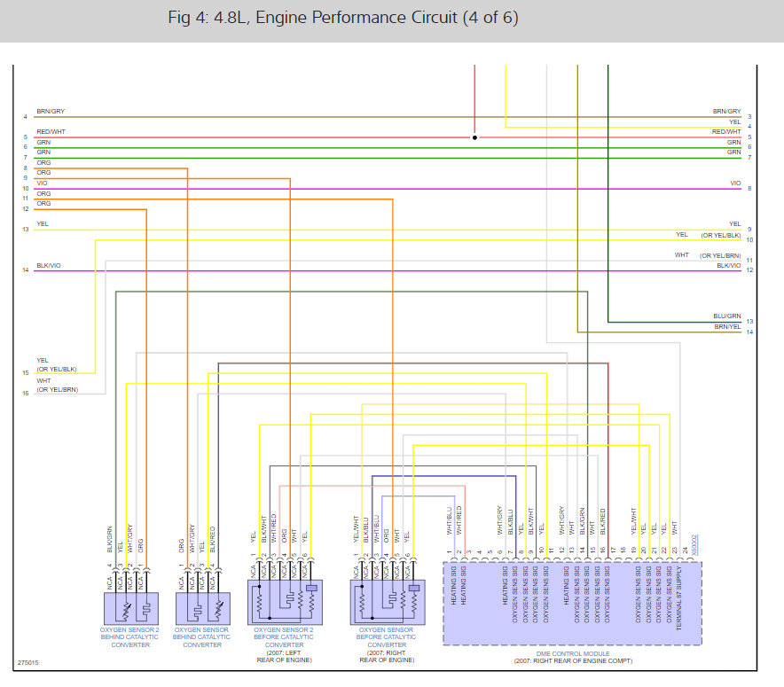Open the X60002 connector link
The height and width of the screenshot is (687, 784).
pos(694,544)
